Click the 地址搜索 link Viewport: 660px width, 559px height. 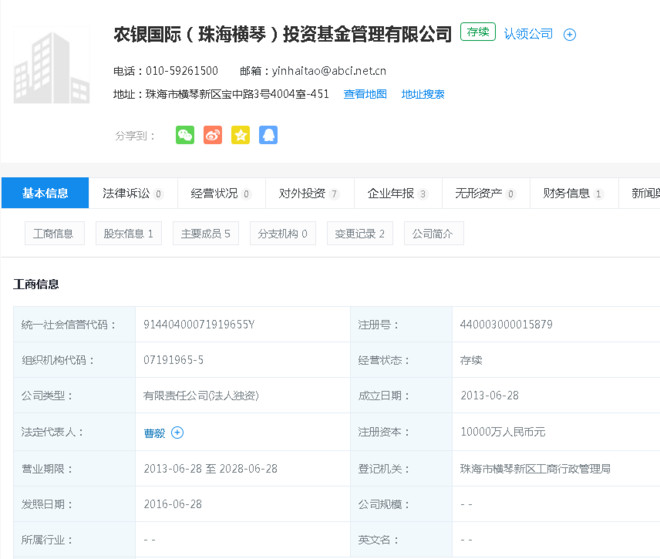point(423,94)
